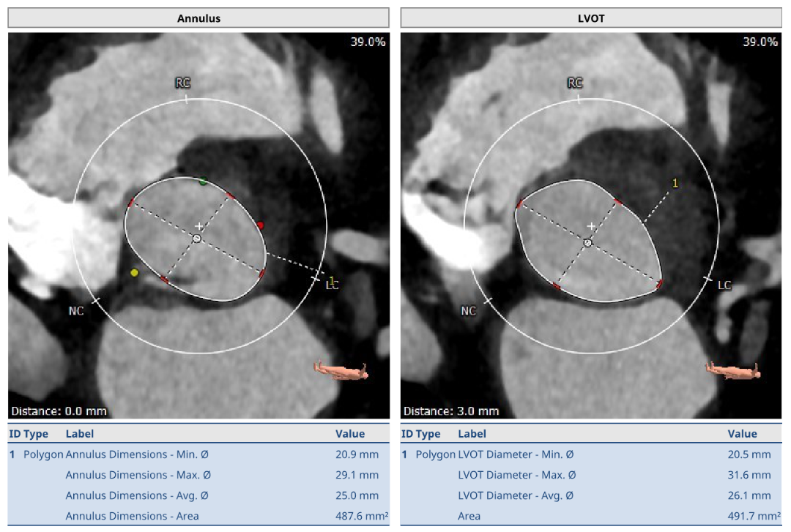791x532 pixels.
Task: Click the Label column header in LVOT table
Action: pos(472,434)
